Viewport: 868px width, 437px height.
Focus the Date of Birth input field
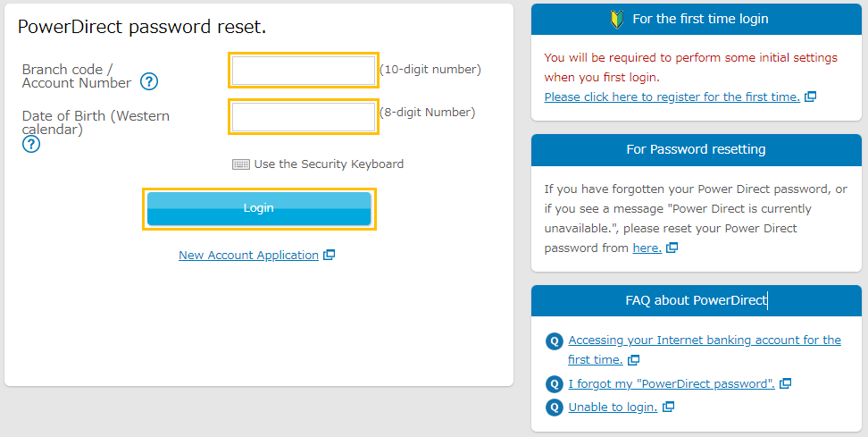(304, 117)
